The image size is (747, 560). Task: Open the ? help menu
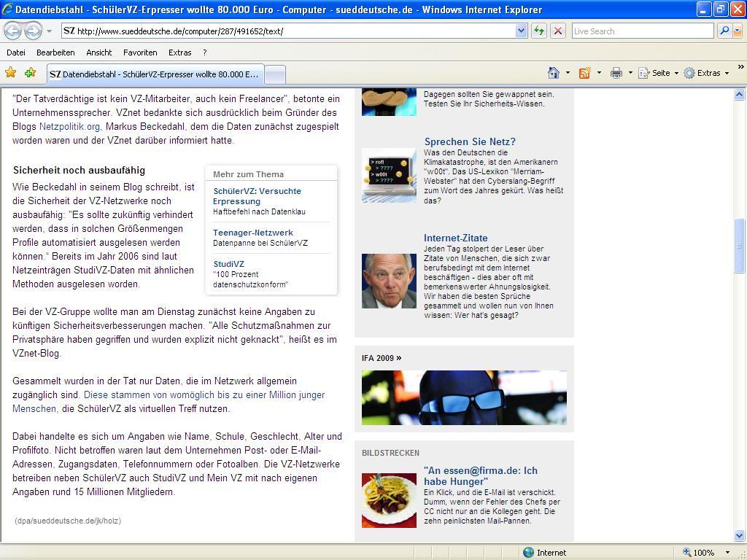tap(204, 52)
